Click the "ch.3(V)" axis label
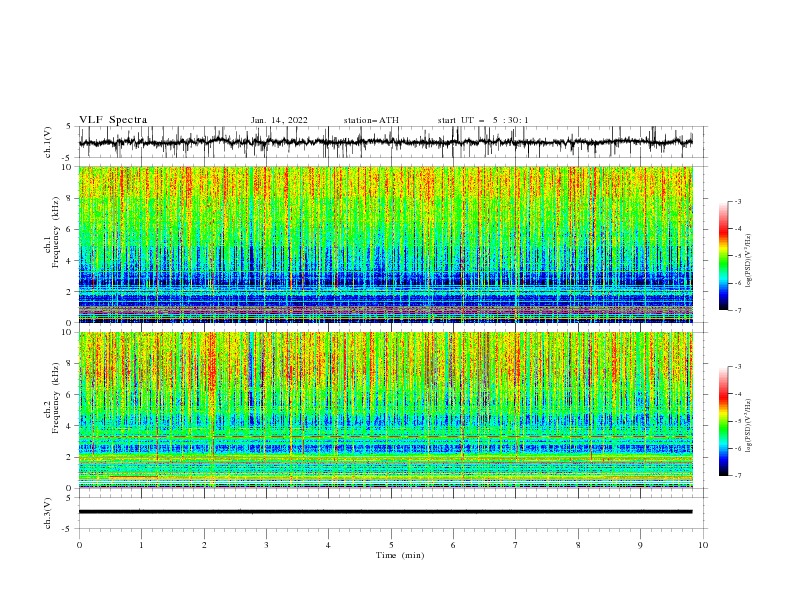Screen dimensions: 792x612 [48, 513]
